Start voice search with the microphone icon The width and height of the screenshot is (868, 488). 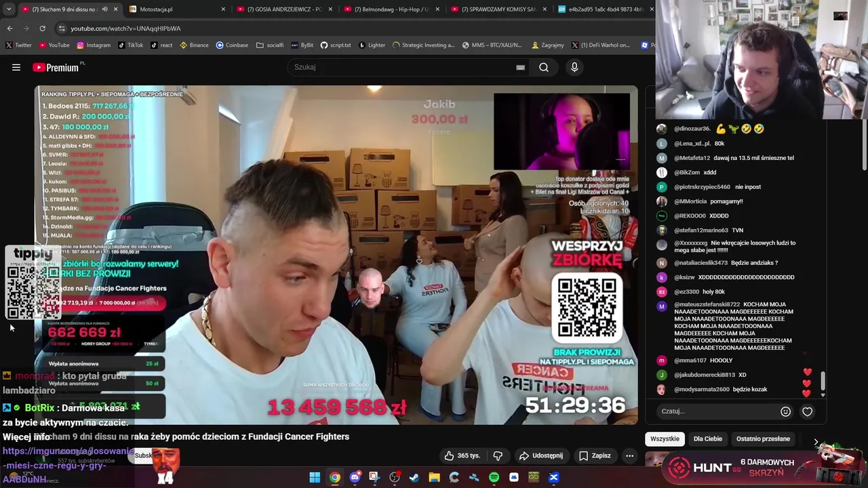point(574,67)
